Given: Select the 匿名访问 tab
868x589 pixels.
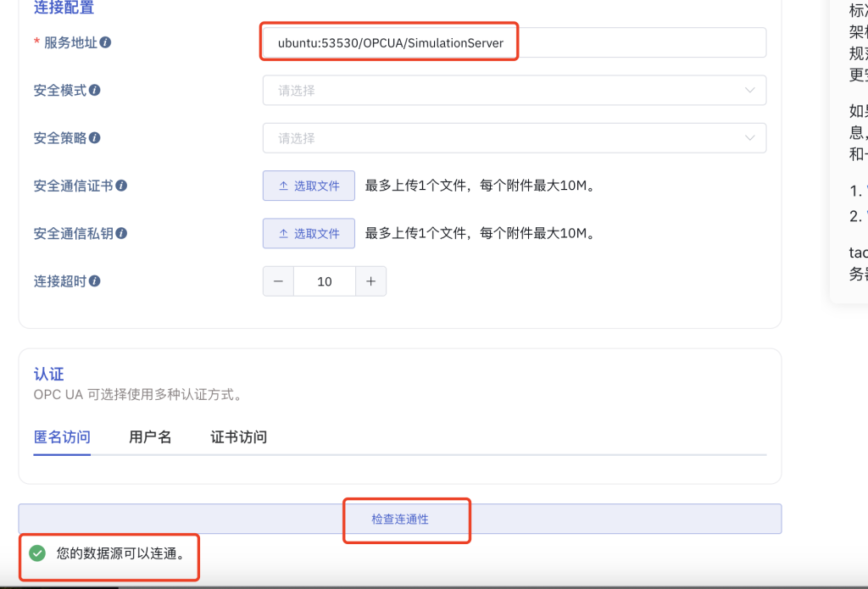Looking at the screenshot, I should click(61, 436).
